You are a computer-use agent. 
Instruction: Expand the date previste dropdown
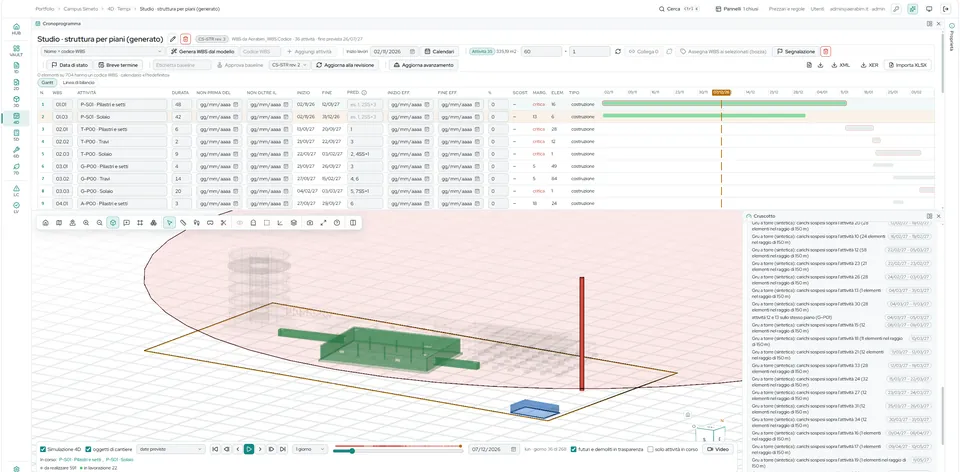[171, 449]
